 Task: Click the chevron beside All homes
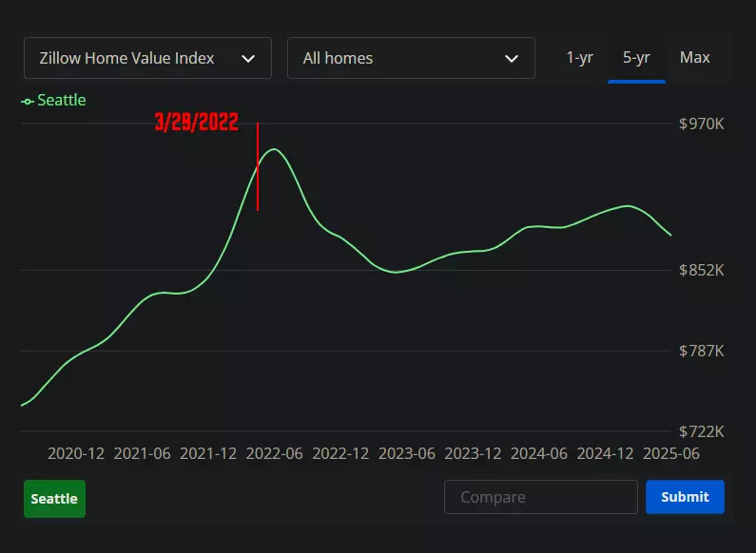tap(511, 59)
